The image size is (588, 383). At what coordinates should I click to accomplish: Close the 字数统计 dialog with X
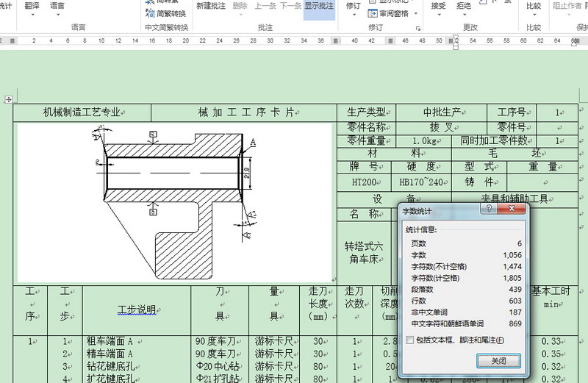(512, 209)
